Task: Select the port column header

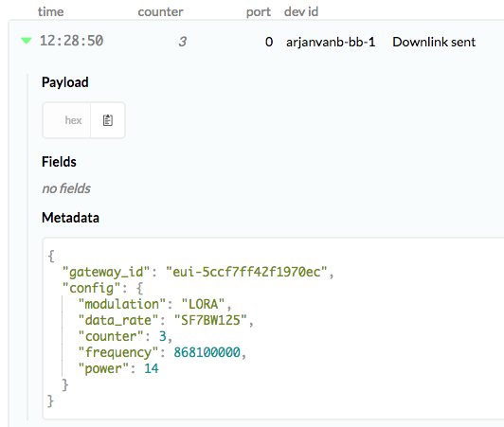Action: 259,12
